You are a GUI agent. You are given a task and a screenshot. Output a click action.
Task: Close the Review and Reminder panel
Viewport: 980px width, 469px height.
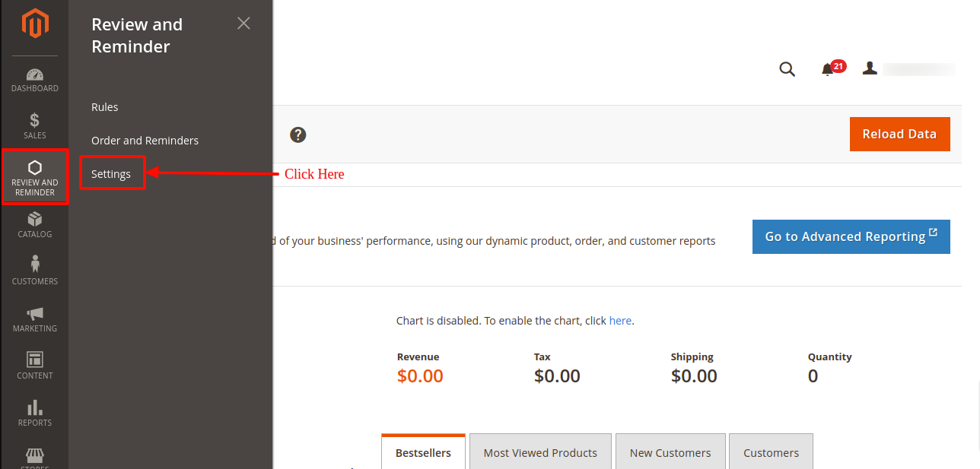click(x=243, y=24)
